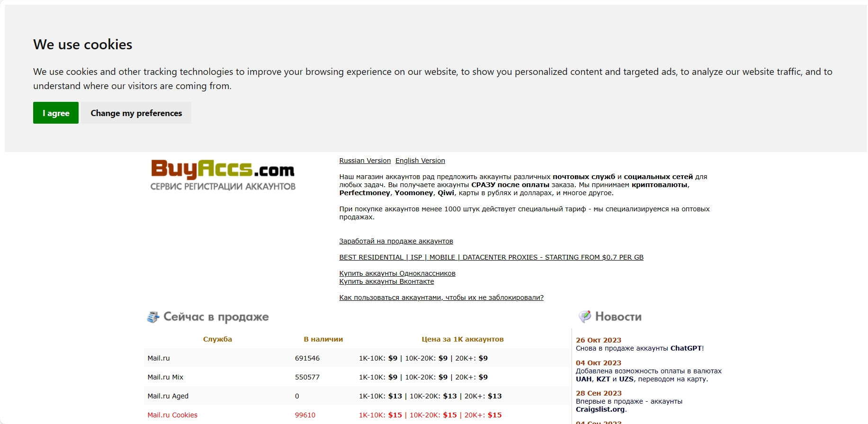Click the Mail.ru price cell in first row
This screenshot has width=868, height=424.
coord(423,358)
